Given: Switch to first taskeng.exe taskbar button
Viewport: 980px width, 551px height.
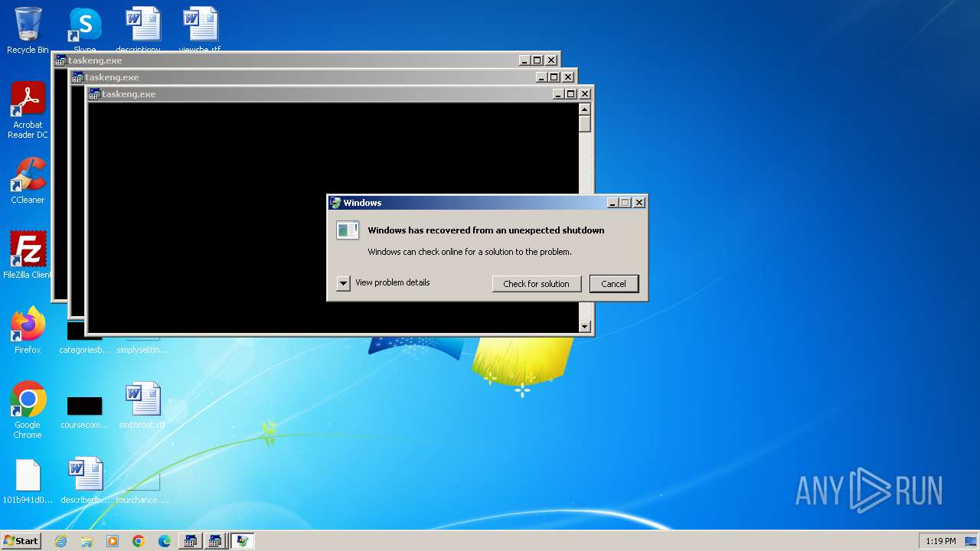Looking at the screenshot, I should coord(190,541).
